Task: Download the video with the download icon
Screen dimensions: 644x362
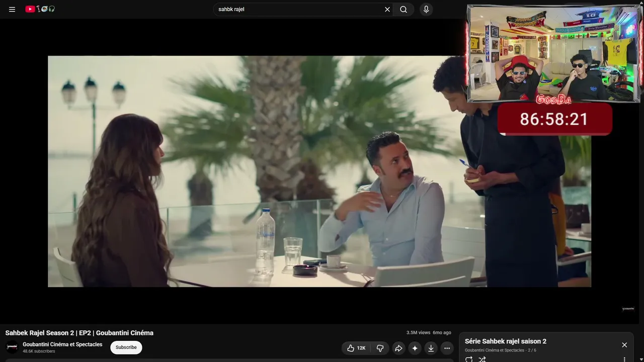Action: tap(431, 348)
